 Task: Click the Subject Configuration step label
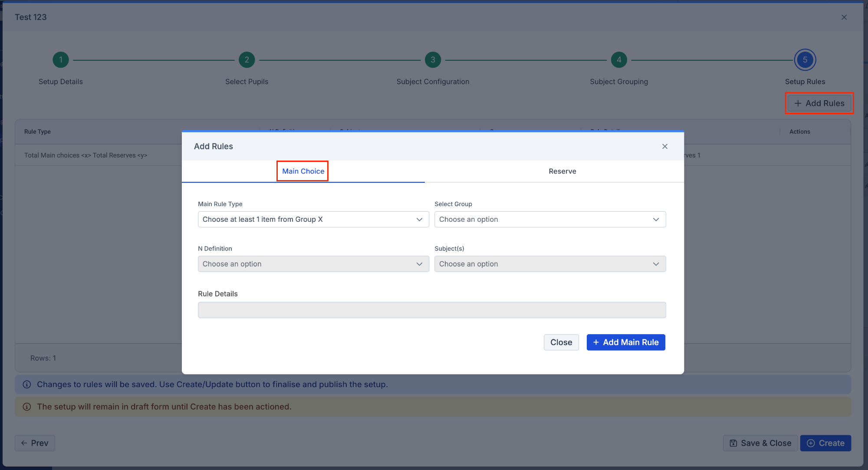click(x=433, y=82)
